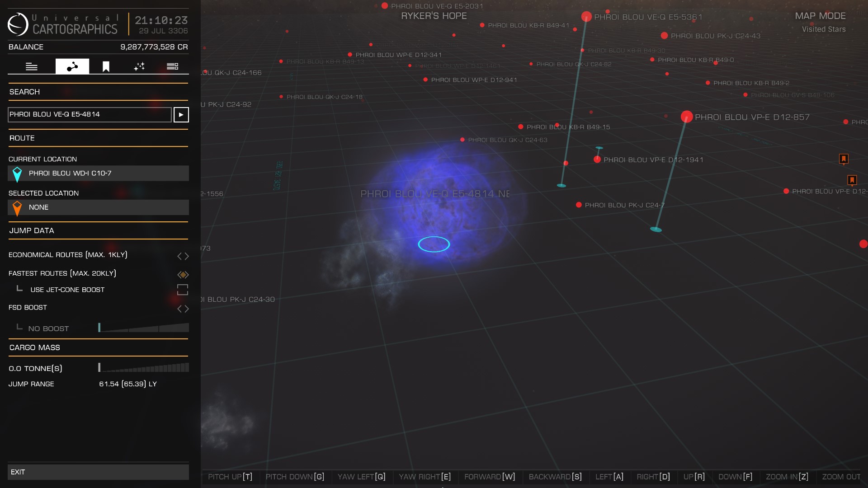Click the search go arrow button
Image resolution: width=868 pixels, height=488 pixels.
[x=181, y=115]
